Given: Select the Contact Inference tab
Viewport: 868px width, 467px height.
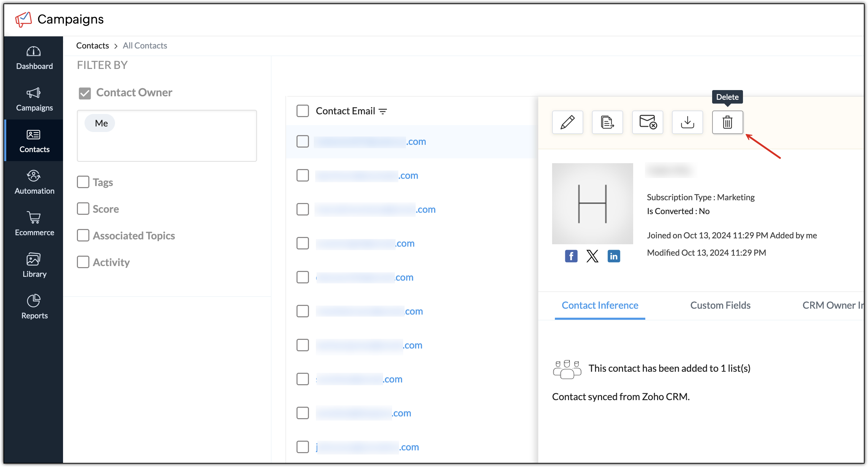Looking at the screenshot, I should click(600, 305).
